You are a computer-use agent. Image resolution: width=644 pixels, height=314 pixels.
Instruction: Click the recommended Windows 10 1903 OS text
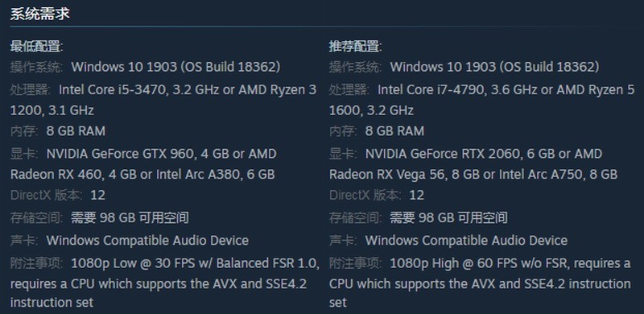494,67
